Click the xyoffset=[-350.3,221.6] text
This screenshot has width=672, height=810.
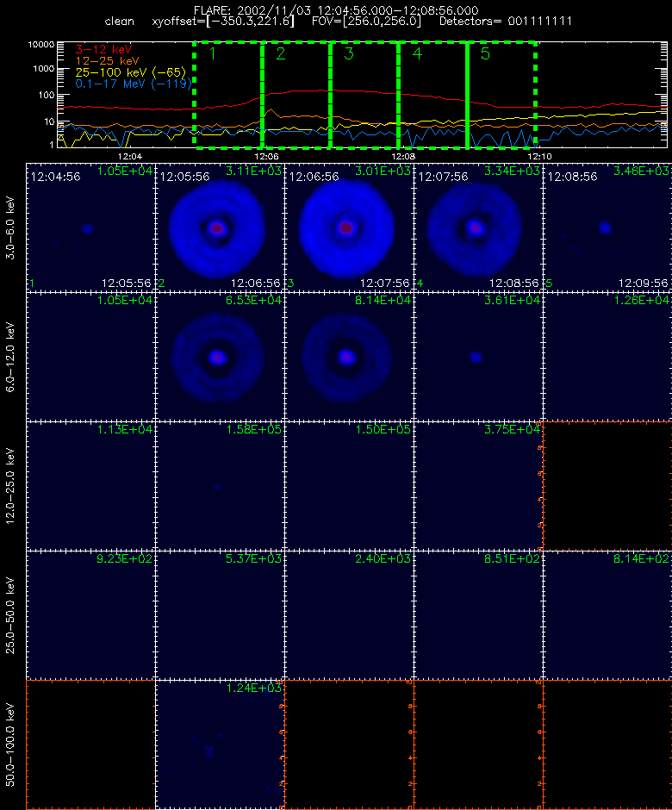tap(223, 22)
